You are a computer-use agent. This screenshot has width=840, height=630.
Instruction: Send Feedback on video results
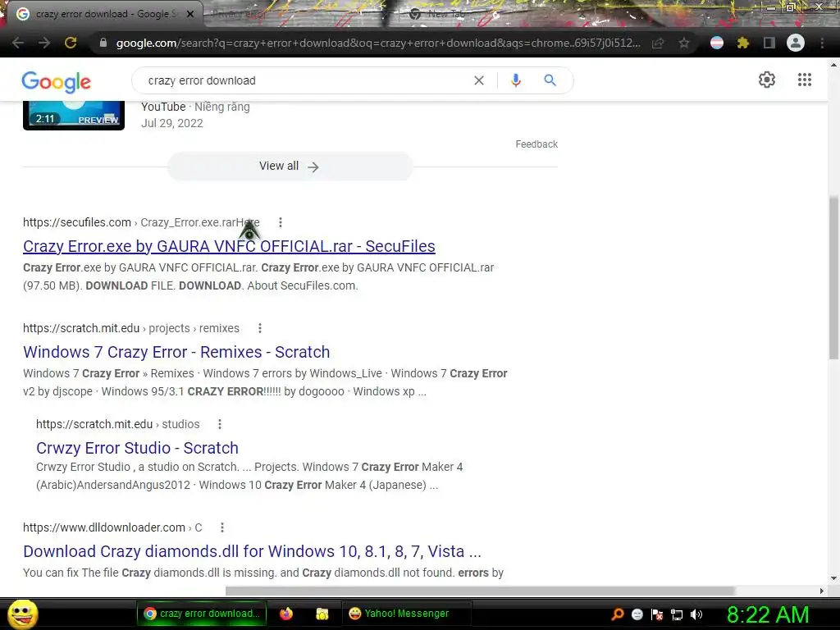[536, 144]
